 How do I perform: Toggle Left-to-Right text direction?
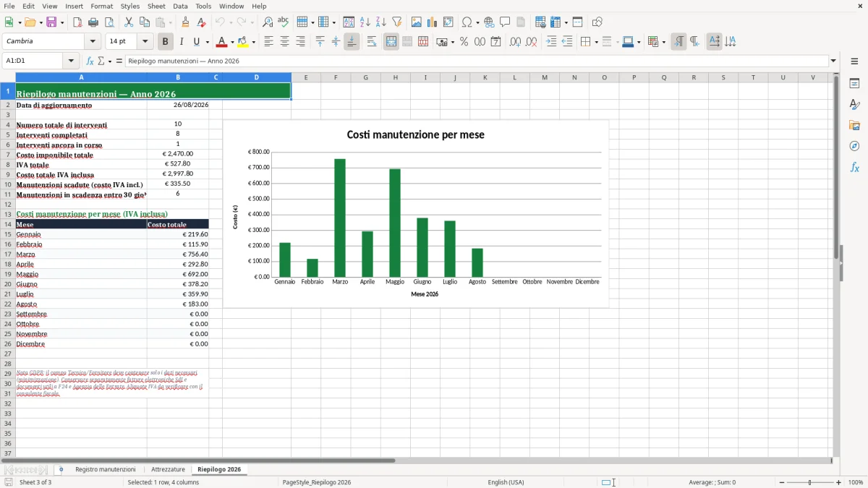[x=678, y=42]
